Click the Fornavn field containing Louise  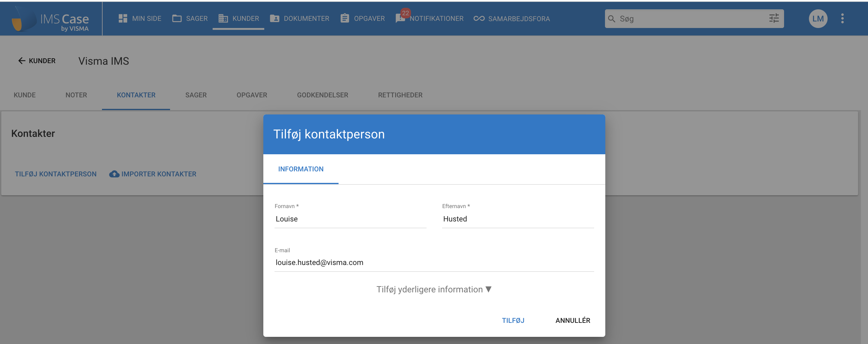click(350, 219)
